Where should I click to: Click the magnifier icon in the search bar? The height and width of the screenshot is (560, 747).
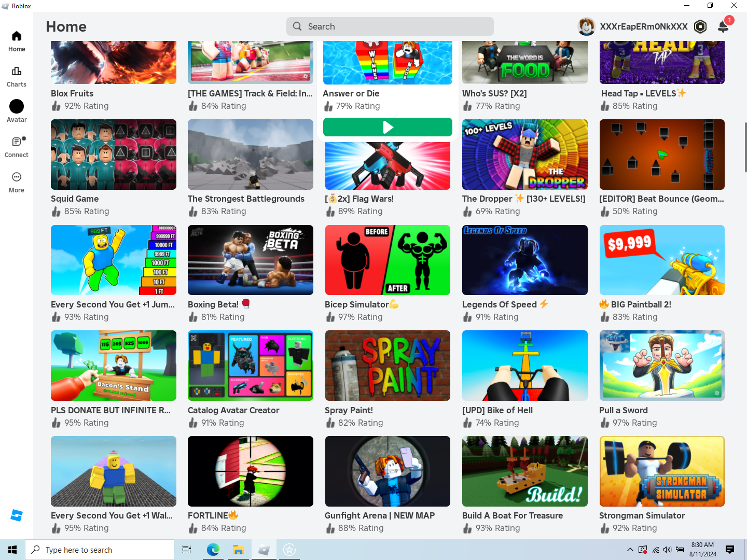pyautogui.click(x=297, y=26)
